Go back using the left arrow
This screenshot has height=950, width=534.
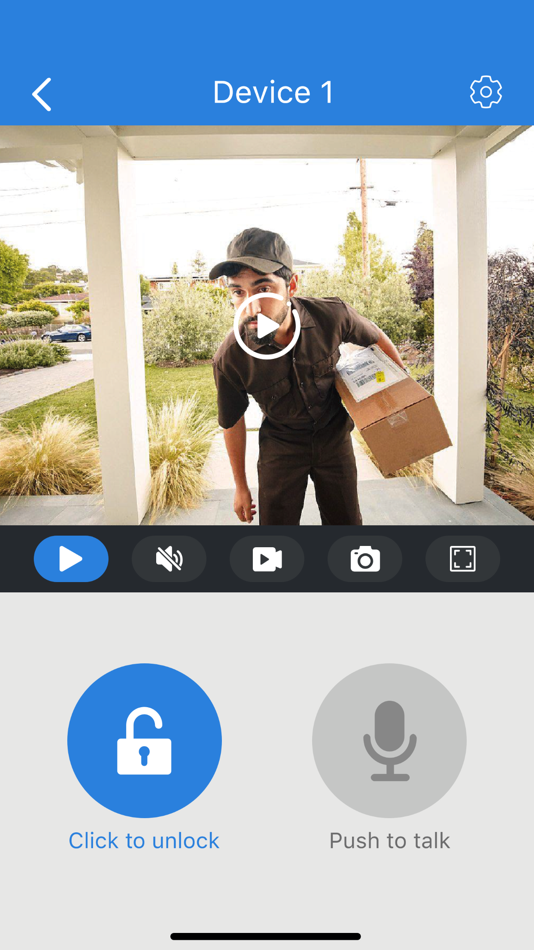(x=41, y=94)
